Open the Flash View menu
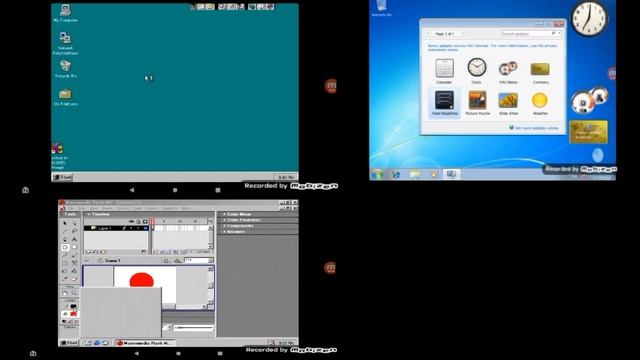640x360 pixels. pyautogui.click(x=93, y=208)
